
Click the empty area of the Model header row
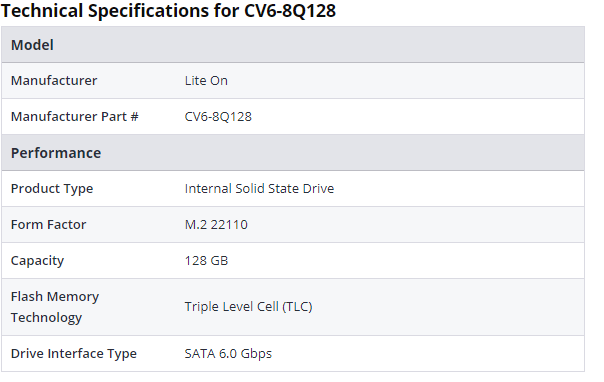pos(320,45)
